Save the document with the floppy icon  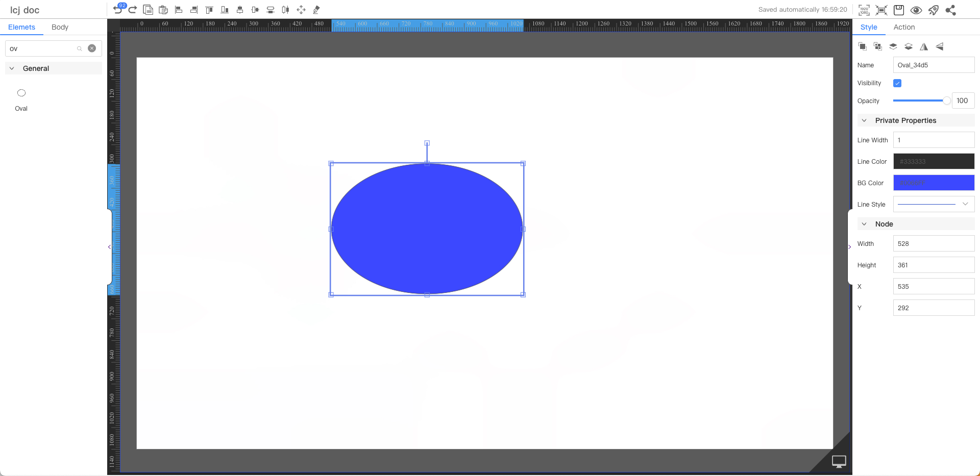(x=899, y=10)
